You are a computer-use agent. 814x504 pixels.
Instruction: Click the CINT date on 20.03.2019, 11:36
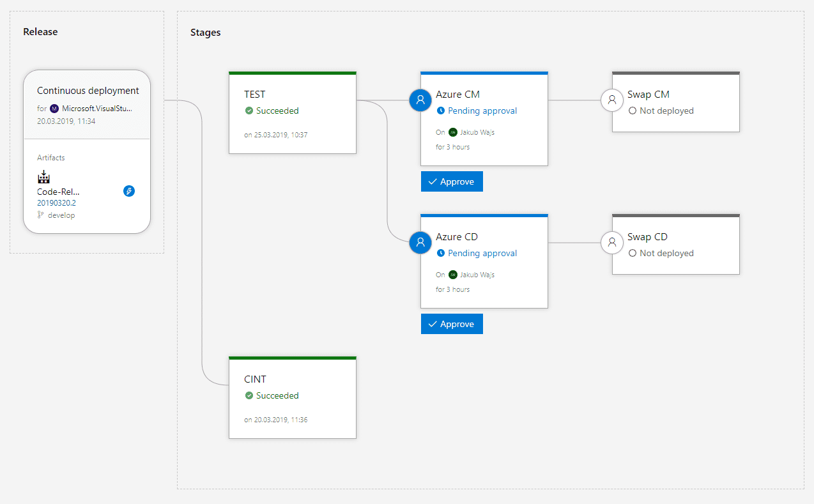pyautogui.click(x=276, y=420)
